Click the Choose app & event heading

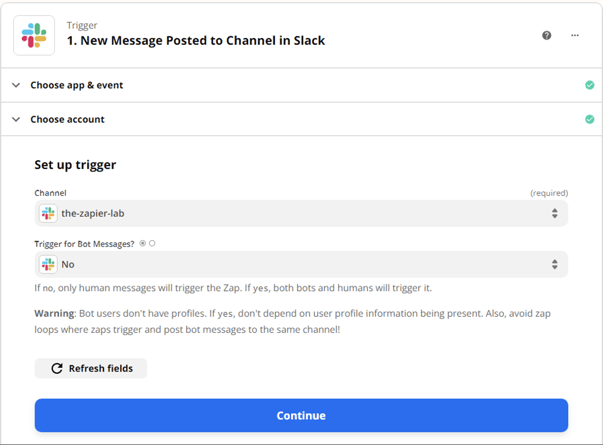[x=77, y=85]
